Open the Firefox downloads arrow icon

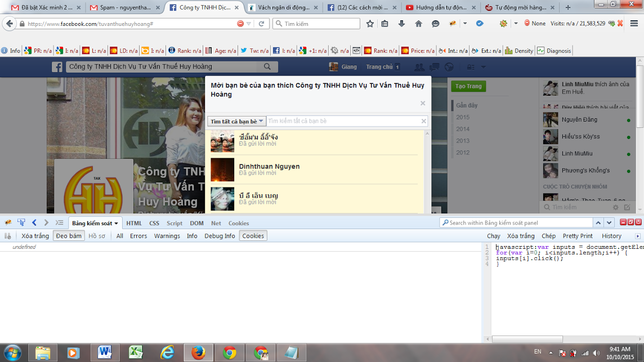(401, 24)
